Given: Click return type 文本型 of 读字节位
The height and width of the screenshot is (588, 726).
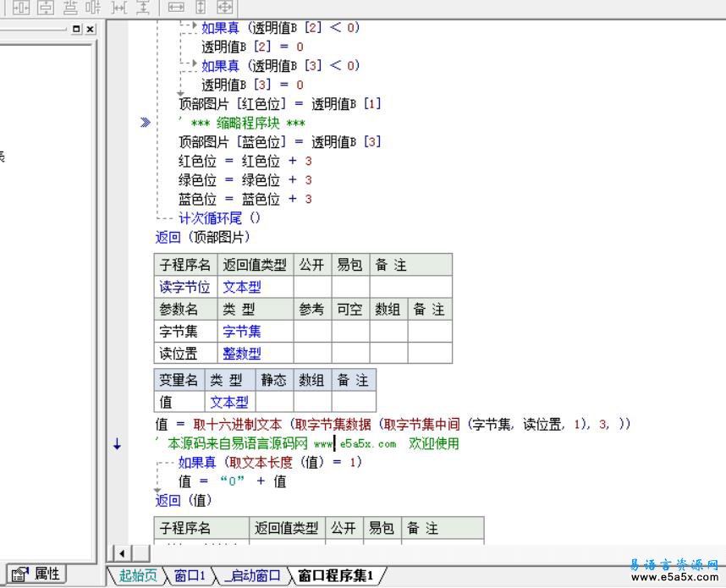Looking at the screenshot, I should [x=242, y=287].
